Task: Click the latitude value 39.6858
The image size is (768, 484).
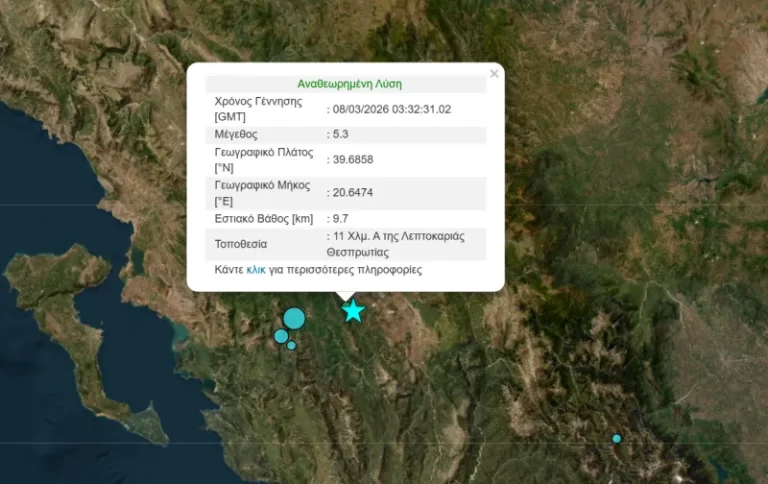Action: (356, 159)
